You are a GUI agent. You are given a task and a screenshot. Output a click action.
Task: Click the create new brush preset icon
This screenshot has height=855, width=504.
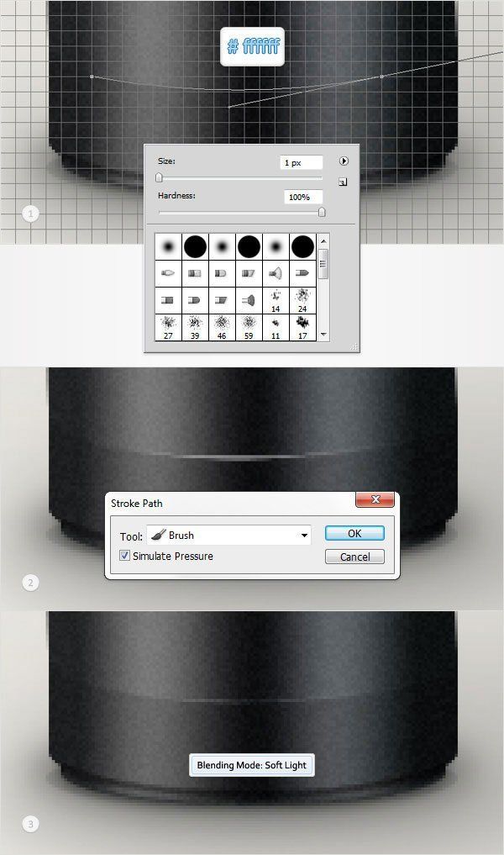343,182
